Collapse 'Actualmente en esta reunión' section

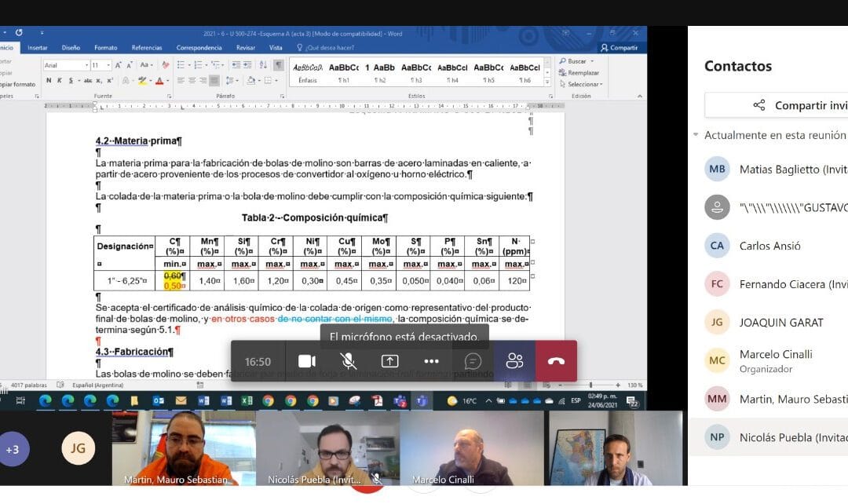(x=696, y=135)
